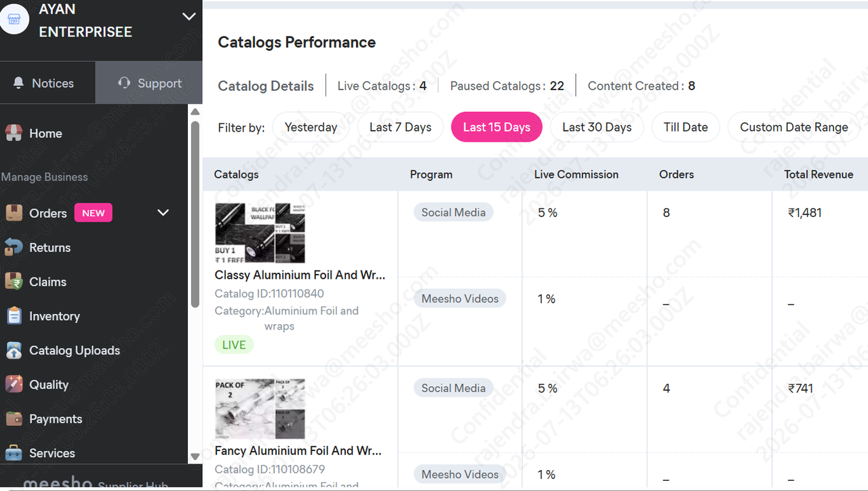Click the Payments wallet icon
Viewport: 868px width, 491px height.
point(14,418)
